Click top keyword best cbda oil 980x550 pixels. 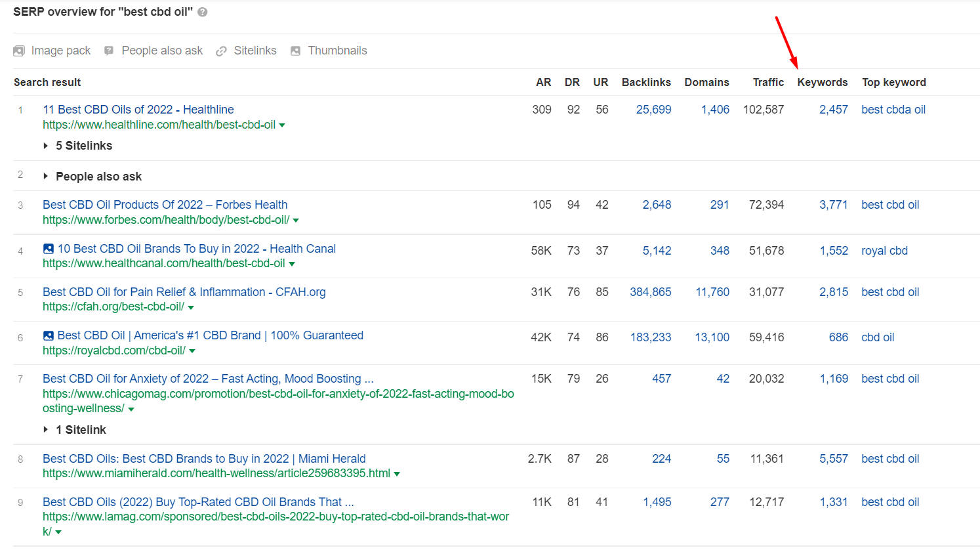893,110
